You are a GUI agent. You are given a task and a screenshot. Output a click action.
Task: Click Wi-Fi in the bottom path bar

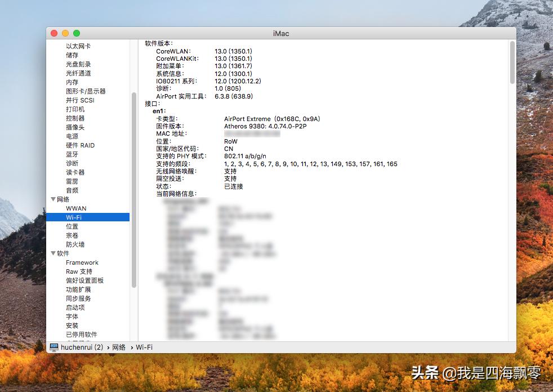click(144, 347)
